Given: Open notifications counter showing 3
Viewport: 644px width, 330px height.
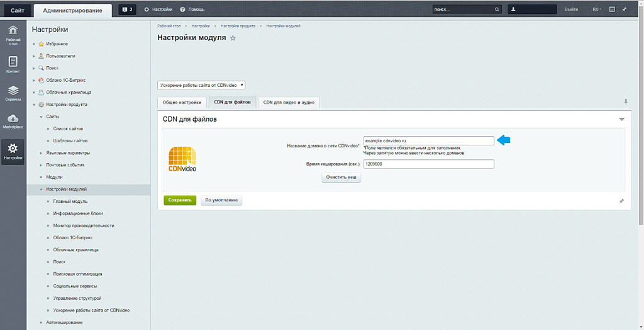Looking at the screenshot, I should click(x=127, y=9).
